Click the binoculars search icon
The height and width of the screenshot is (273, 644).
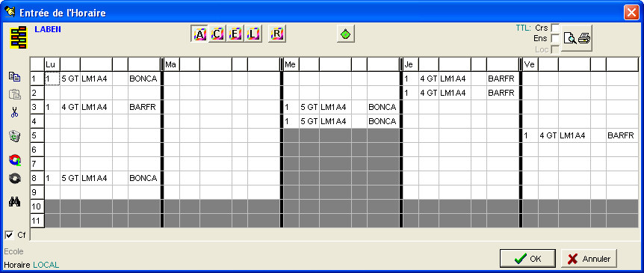point(15,202)
